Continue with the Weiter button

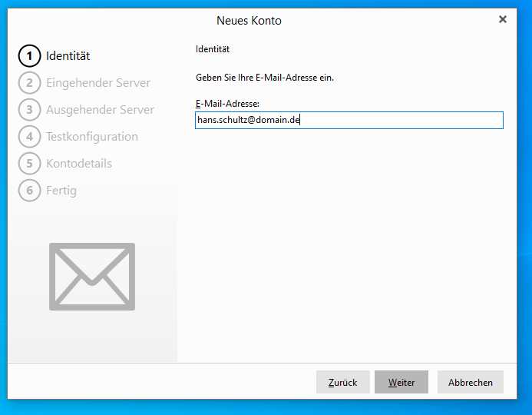(401, 382)
